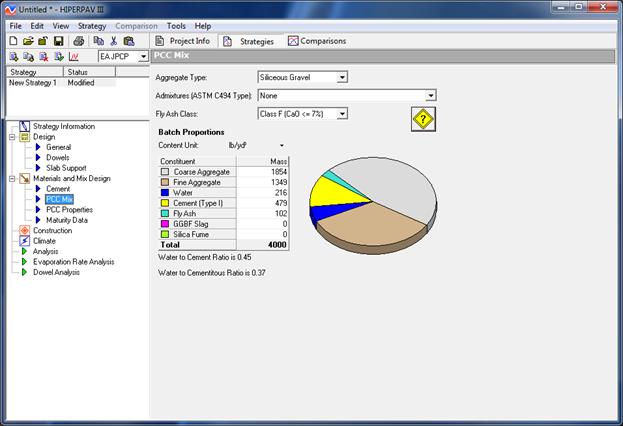
Task: Click the Fly Ash cyan color swatch
Action: coord(165,213)
